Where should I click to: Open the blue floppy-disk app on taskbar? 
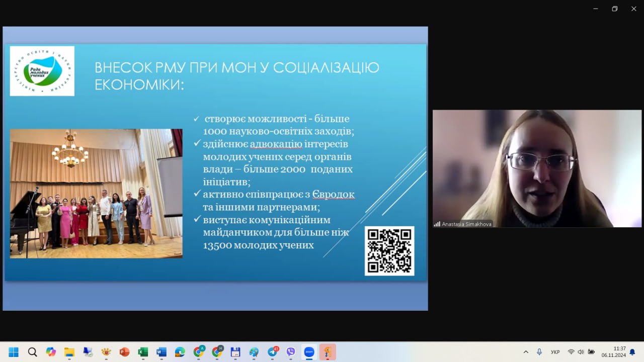pos(235,352)
